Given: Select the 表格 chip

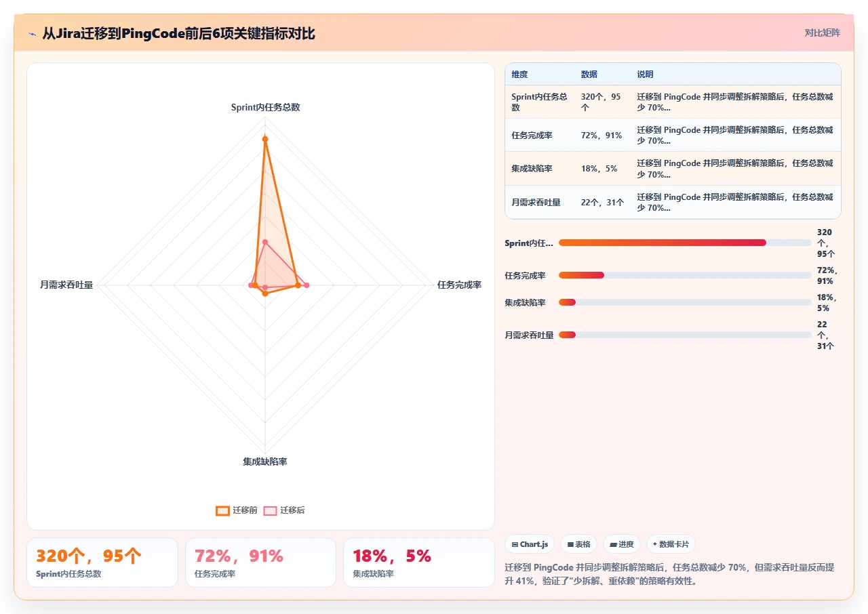Looking at the screenshot, I should tap(578, 544).
